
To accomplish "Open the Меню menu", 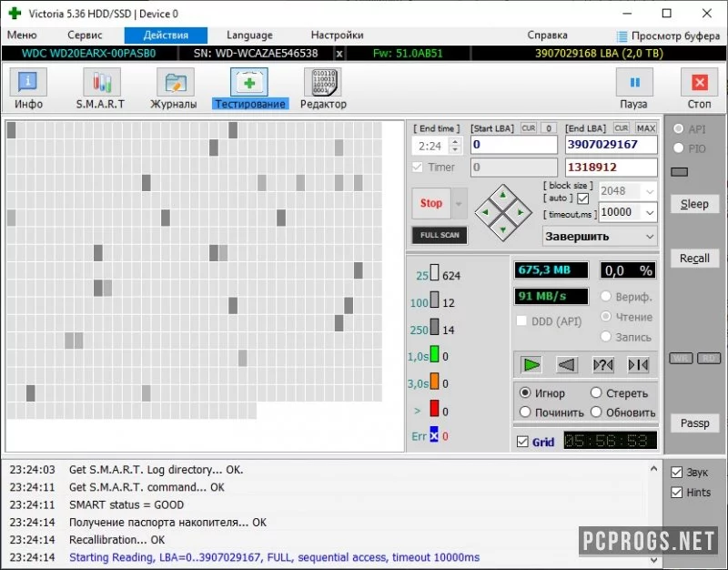I will pyautogui.click(x=22, y=36).
